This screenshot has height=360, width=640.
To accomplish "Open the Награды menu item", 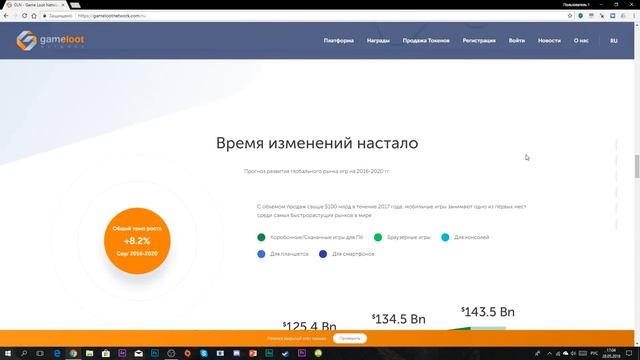I will pyautogui.click(x=378, y=40).
